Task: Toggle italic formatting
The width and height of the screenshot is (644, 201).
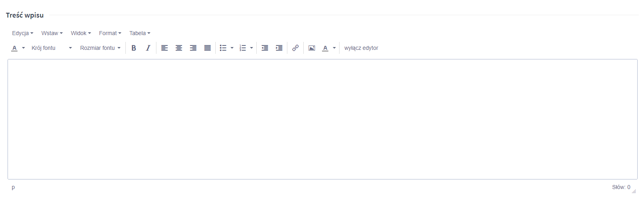Action: 148,48
